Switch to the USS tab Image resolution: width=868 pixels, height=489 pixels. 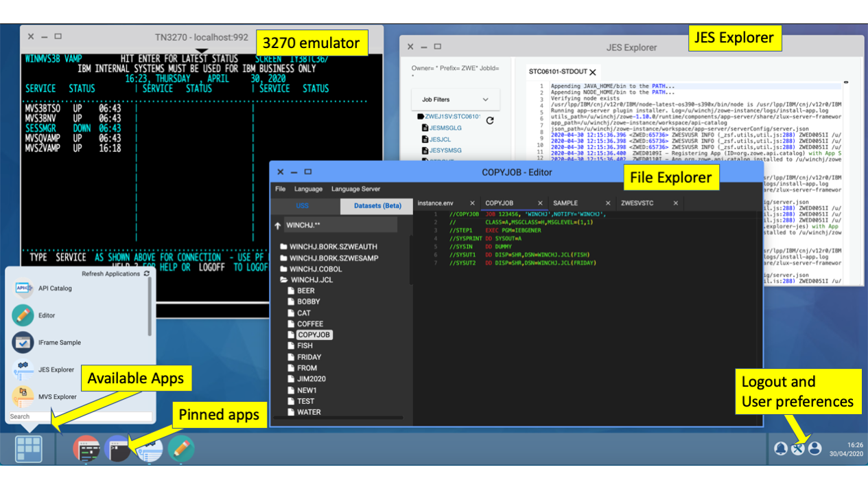(x=303, y=205)
